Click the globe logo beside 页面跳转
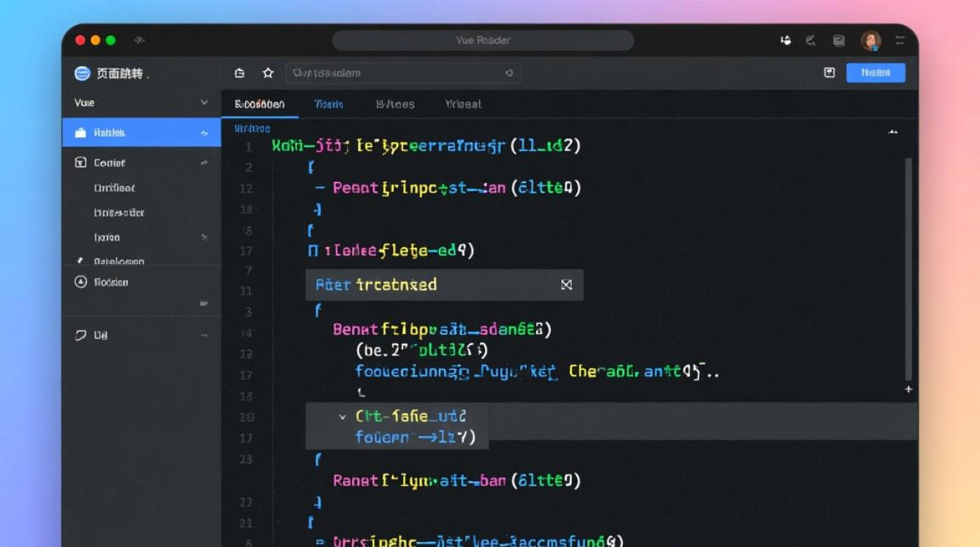980x547 pixels. (x=82, y=73)
